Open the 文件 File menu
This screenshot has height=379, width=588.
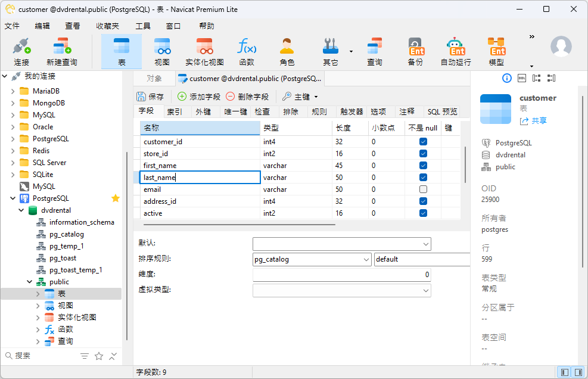pyautogui.click(x=12, y=26)
